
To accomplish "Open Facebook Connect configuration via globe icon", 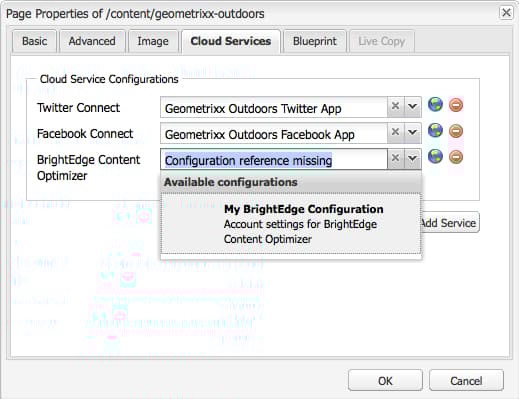I will (x=435, y=131).
